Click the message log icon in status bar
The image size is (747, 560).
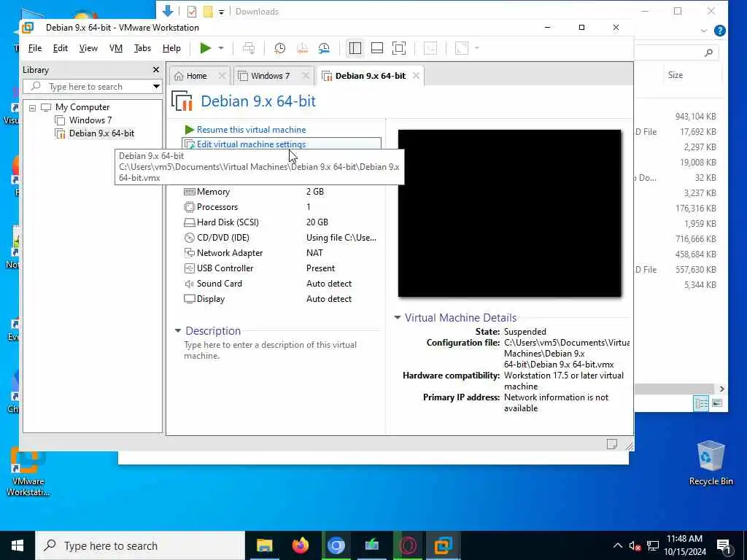[x=612, y=444]
